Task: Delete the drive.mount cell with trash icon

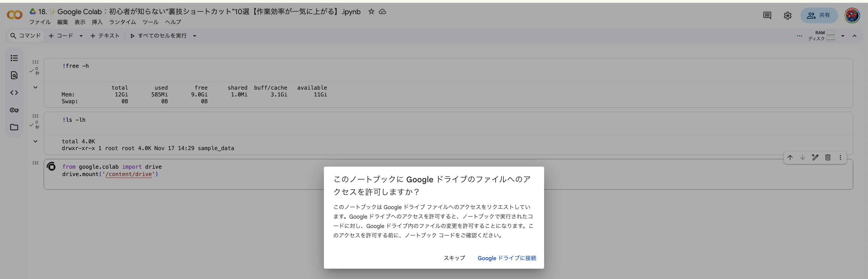Action: [x=828, y=157]
